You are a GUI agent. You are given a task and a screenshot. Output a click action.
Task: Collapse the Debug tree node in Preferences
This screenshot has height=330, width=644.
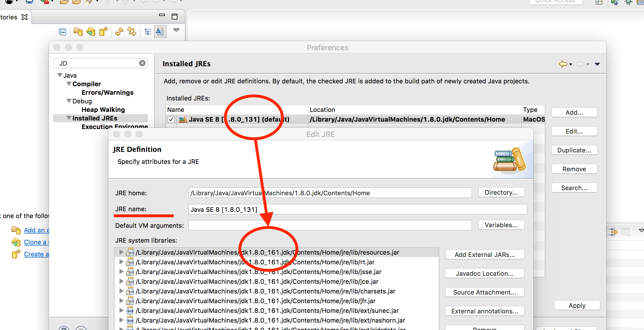pos(69,101)
